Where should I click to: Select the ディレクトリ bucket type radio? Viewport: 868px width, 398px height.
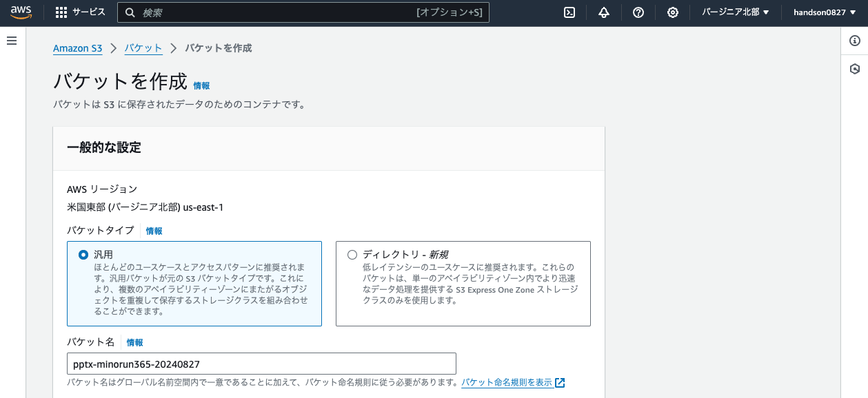pyautogui.click(x=352, y=255)
